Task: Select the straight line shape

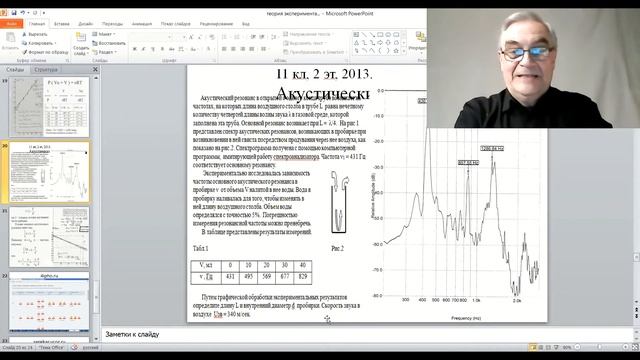Action: point(364,35)
